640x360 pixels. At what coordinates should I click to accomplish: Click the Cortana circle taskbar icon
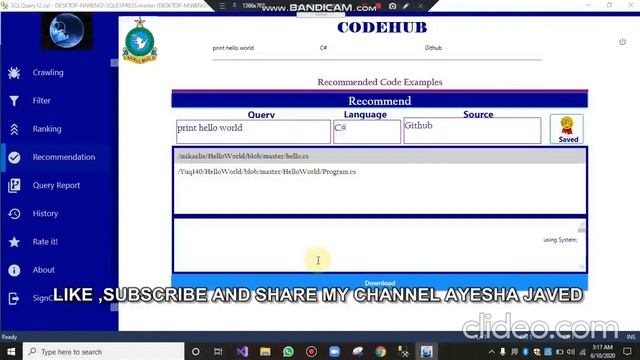[x=196, y=351]
